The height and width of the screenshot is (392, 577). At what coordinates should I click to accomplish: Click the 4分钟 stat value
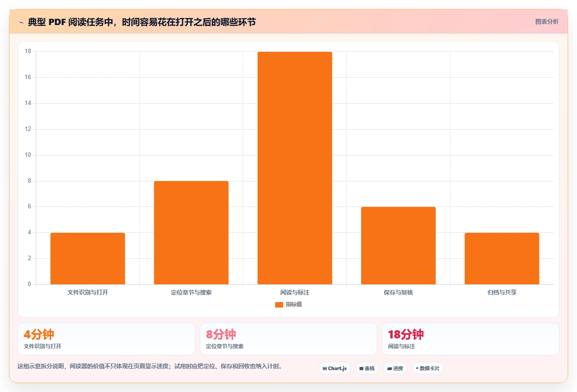pos(39,334)
